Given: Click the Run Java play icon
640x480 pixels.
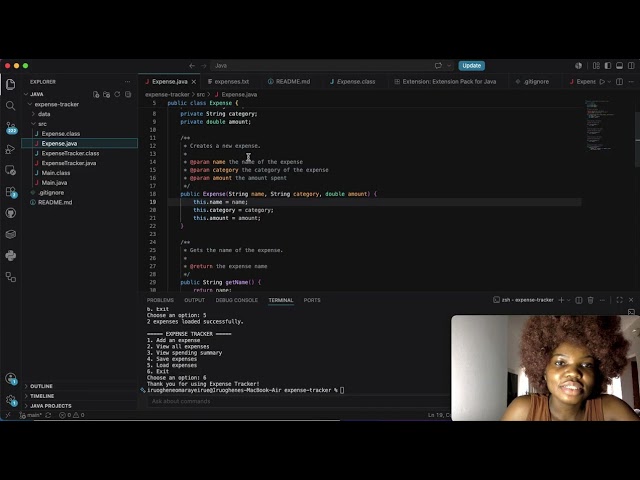Looking at the screenshot, I should point(602,82).
